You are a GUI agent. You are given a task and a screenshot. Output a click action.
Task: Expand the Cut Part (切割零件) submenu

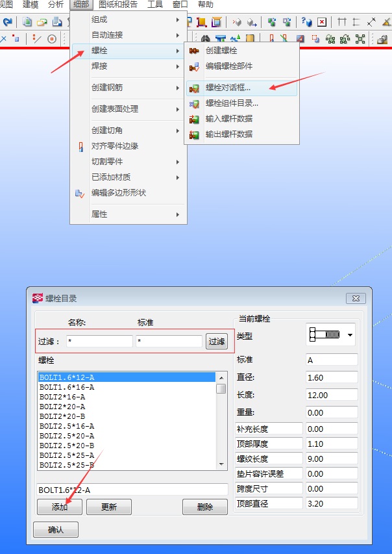[129, 162]
